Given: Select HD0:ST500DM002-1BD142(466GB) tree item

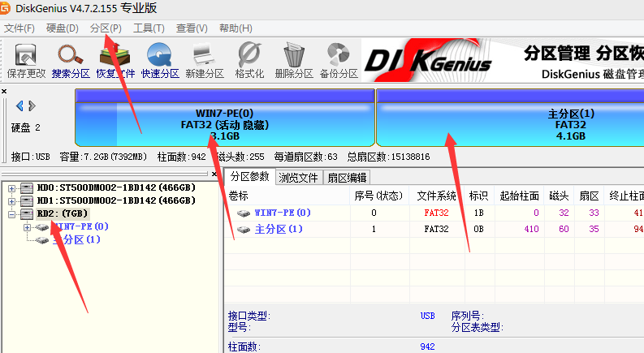Looking at the screenshot, I should pyautogui.click(x=116, y=188).
